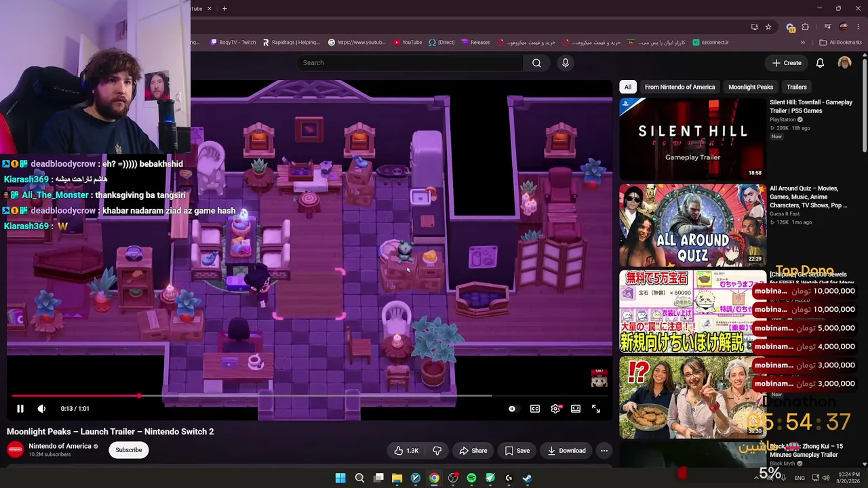Open the Rapidtags bookmark
This screenshot has height=488, width=868.
point(291,42)
